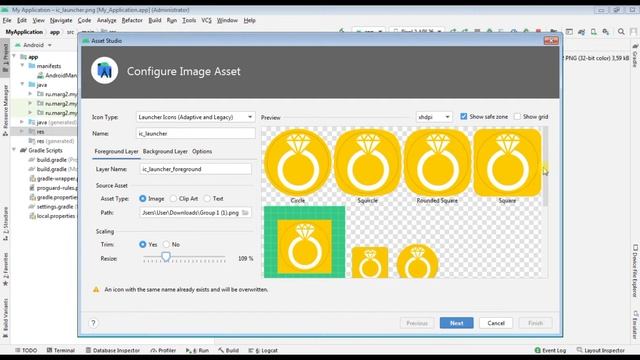640x360 pixels.
Task: Set Trim to Yes
Action: [x=142, y=244]
